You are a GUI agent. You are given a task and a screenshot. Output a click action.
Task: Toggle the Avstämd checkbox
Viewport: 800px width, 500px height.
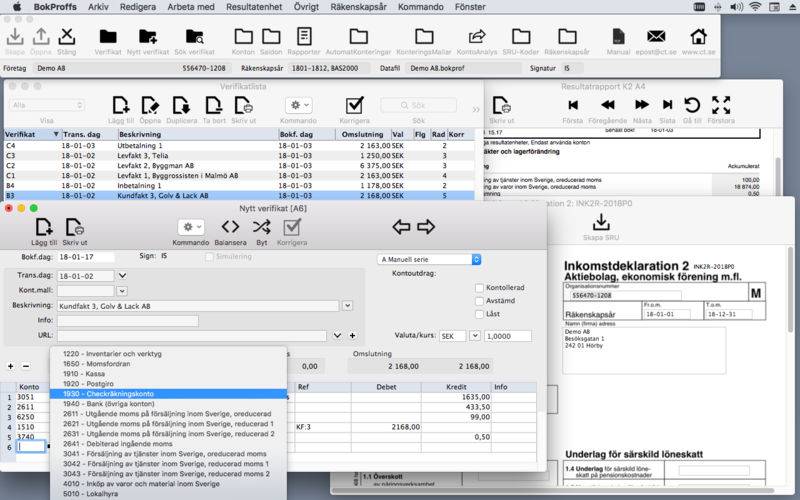tap(479, 301)
